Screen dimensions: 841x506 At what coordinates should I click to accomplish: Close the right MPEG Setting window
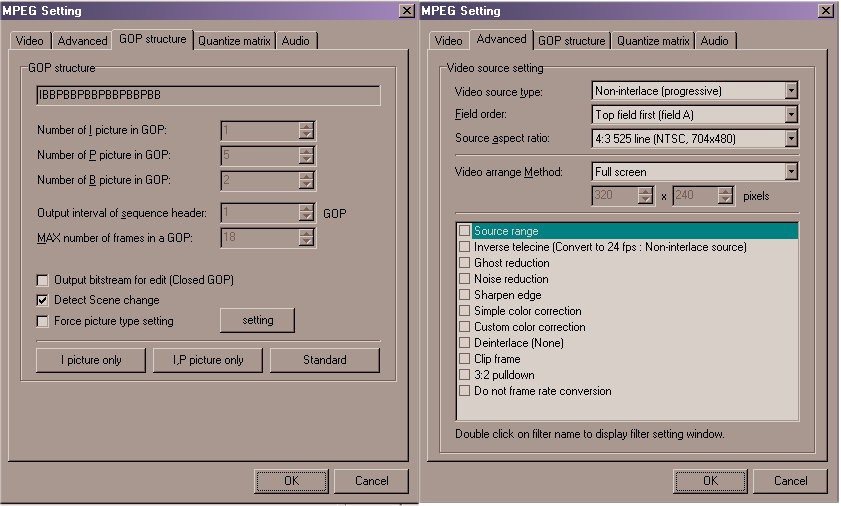click(x=825, y=11)
